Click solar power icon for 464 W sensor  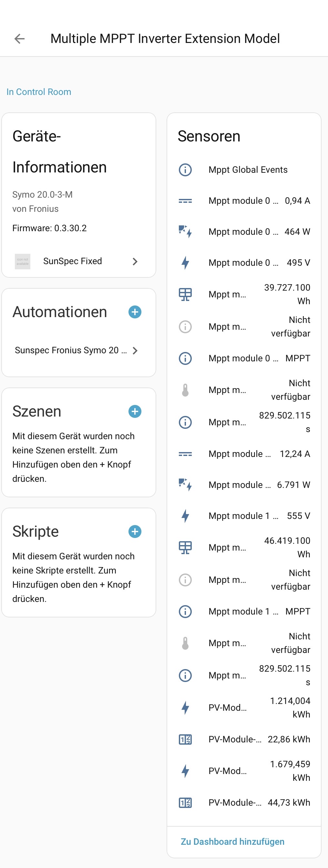click(185, 232)
